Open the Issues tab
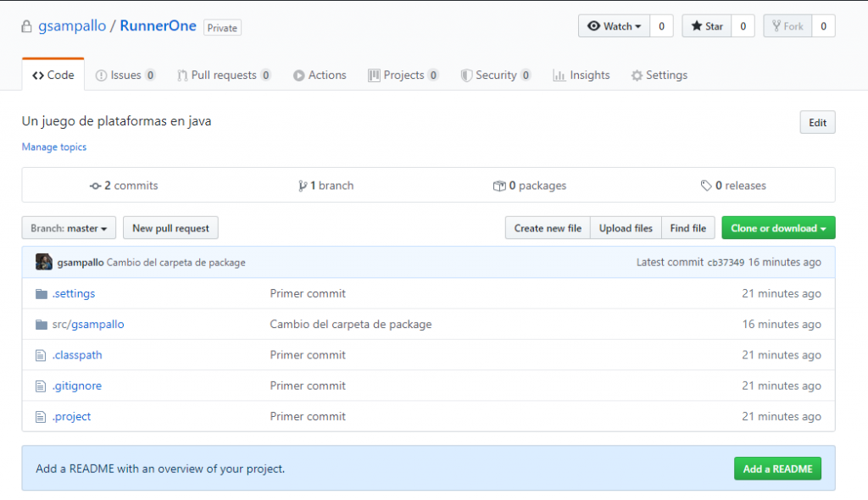 tap(125, 75)
